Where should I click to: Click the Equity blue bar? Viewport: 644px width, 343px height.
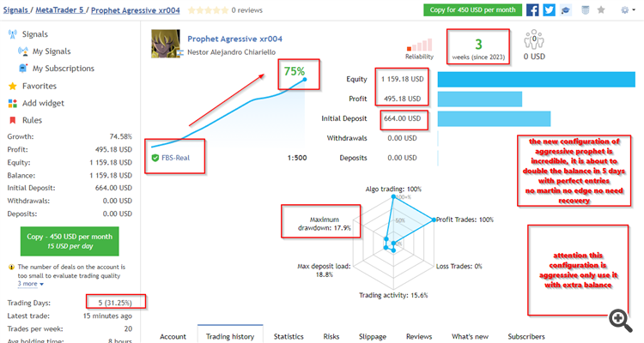(537, 79)
